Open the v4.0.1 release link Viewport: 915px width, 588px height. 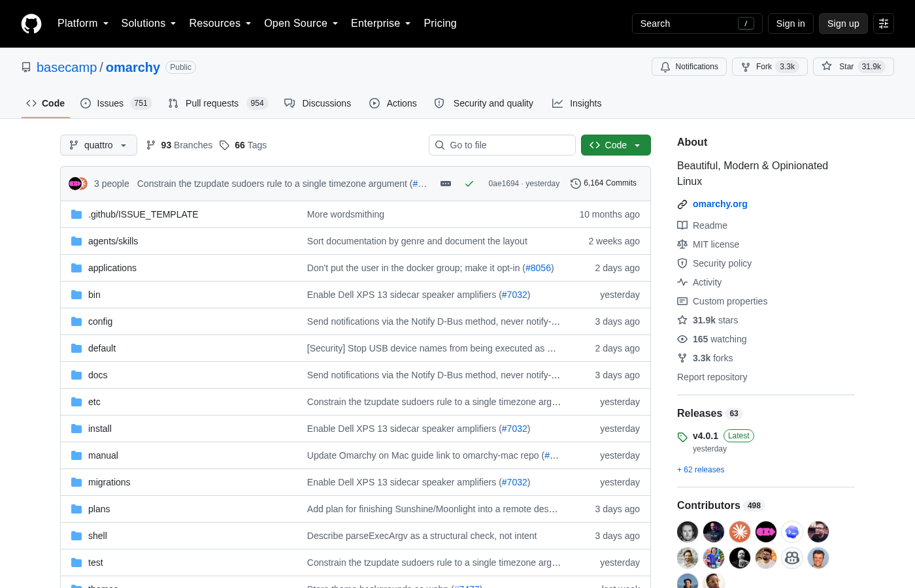705,436
